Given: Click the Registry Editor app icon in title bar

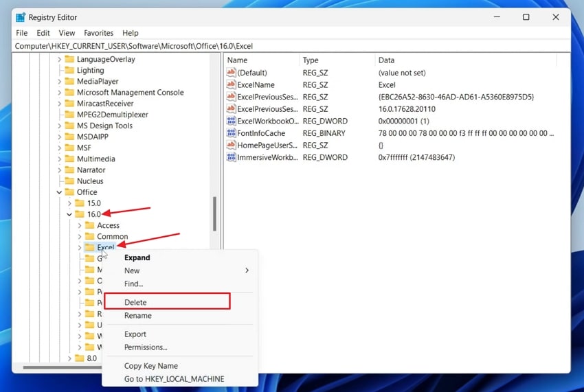Looking at the screenshot, I should [x=21, y=17].
